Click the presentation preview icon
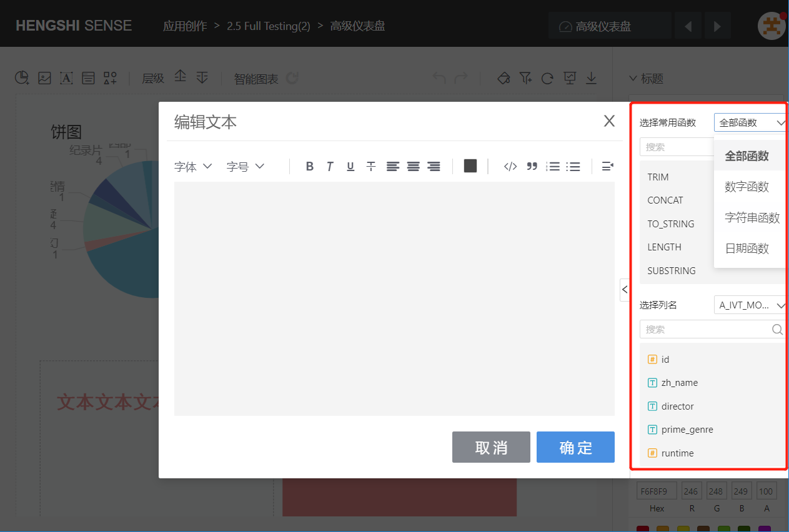 click(570, 78)
